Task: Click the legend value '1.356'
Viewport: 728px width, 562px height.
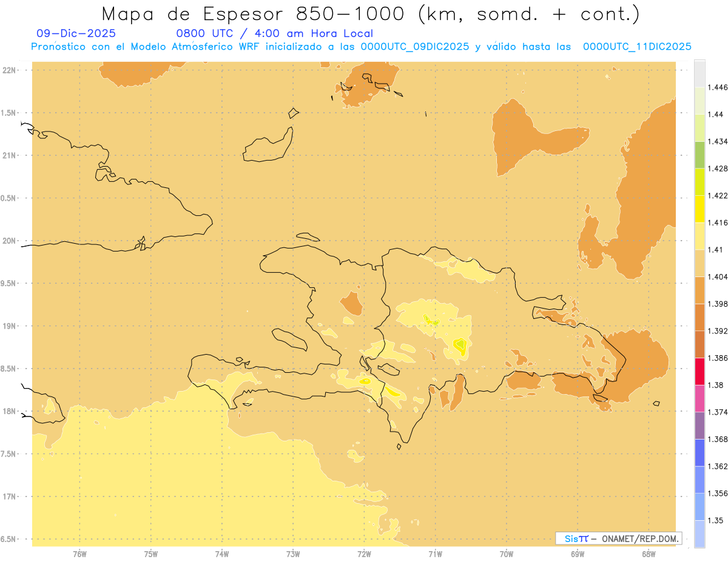Action: [x=719, y=493]
